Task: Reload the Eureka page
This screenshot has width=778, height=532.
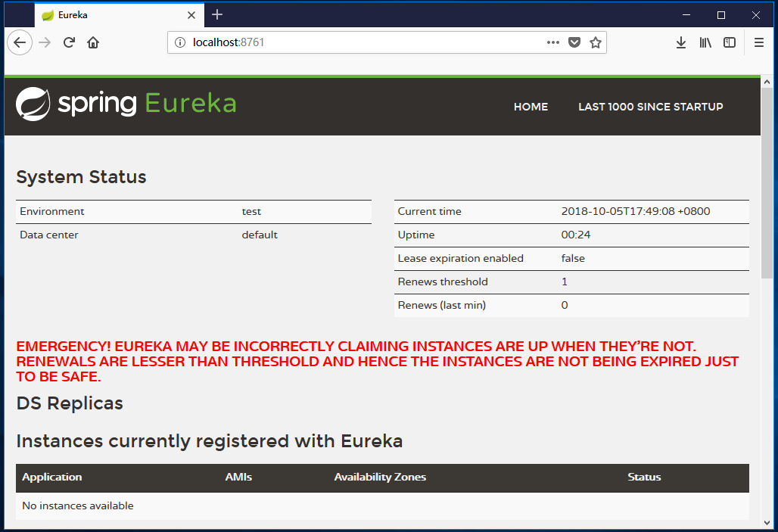Action: point(69,42)
